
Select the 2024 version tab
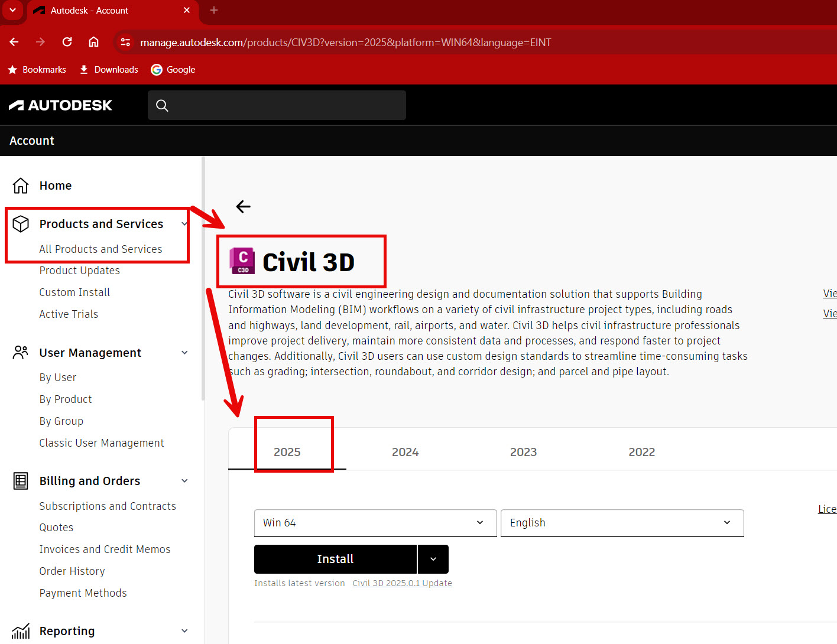[405, 452]
